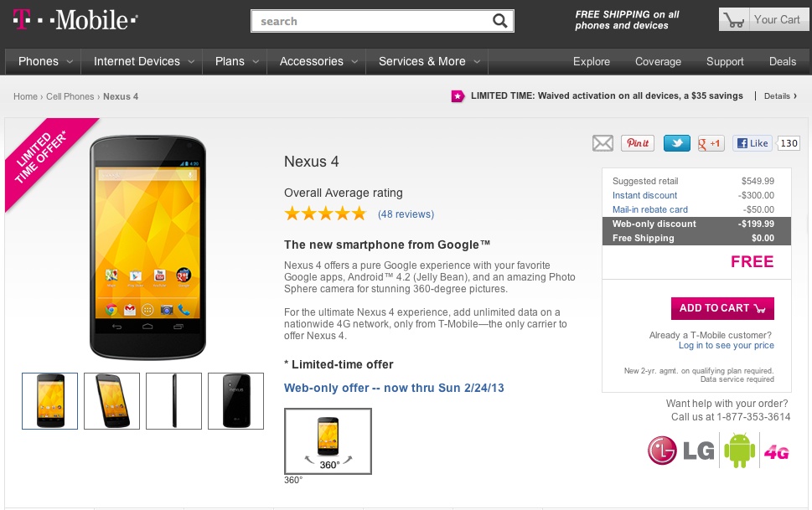Click the pink 4G logo

coord(776,452)
